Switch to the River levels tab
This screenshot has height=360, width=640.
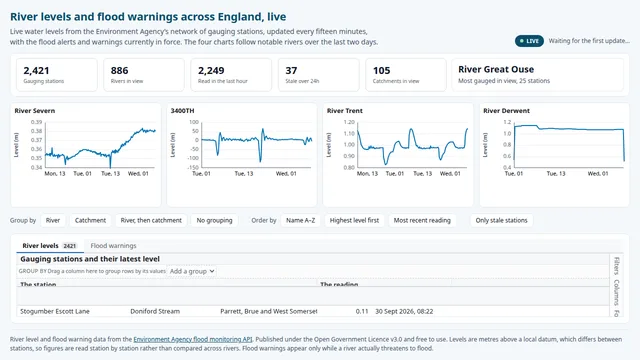[x=50, y=246]
